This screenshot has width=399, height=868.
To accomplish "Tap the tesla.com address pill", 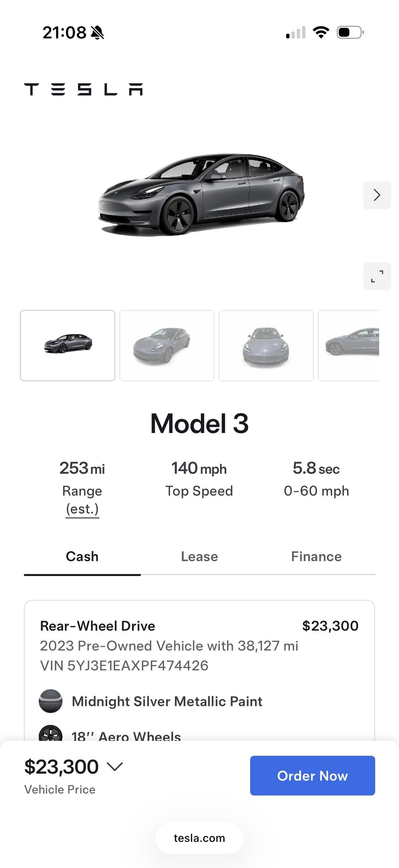I will (x=199, y=838).
